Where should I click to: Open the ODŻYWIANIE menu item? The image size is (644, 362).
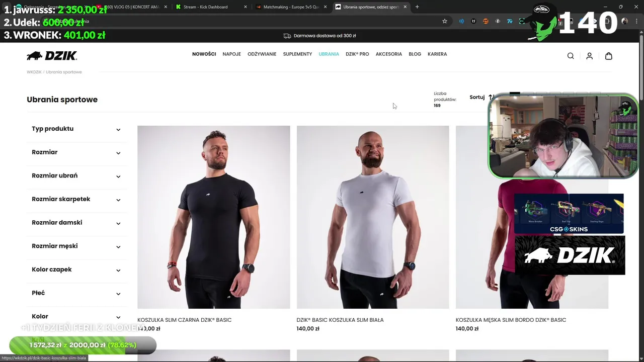coord(262,54)
